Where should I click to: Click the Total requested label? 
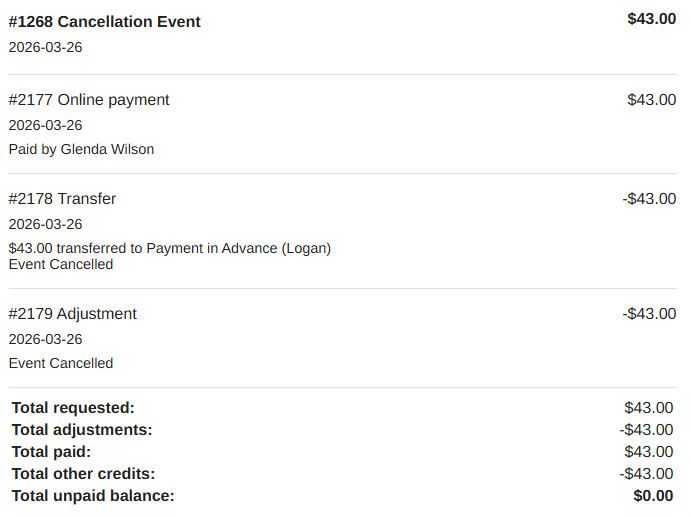[73, 408]
